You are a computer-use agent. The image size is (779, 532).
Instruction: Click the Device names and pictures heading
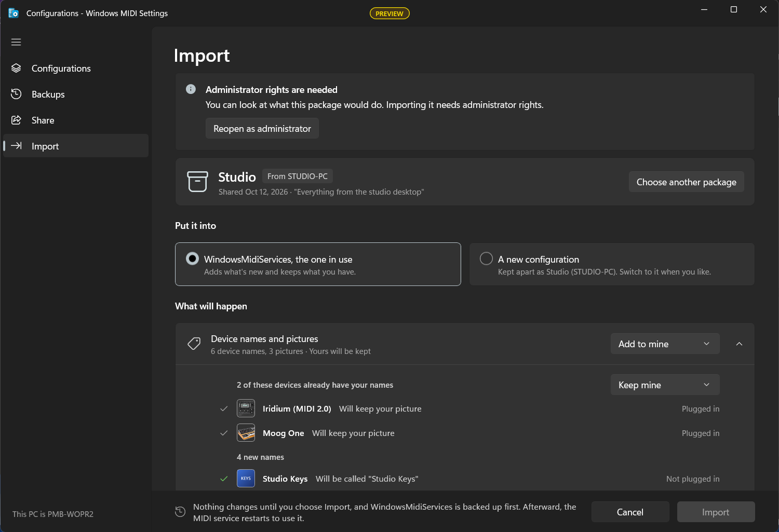(x=264, y=338)
